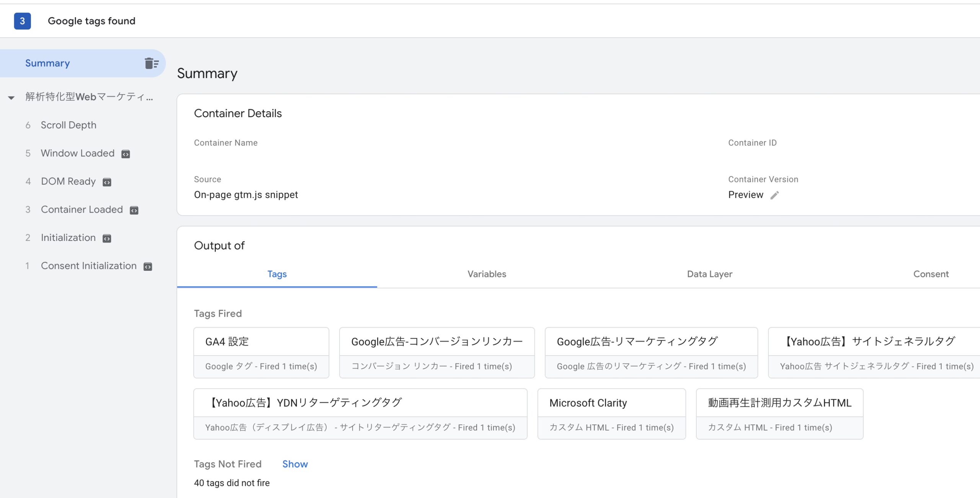Image resolution: width=980 pixels, height=498 pixels.
Task: Click the On-page gtm.js snippet source text
Action: click(x=246, y=195)
